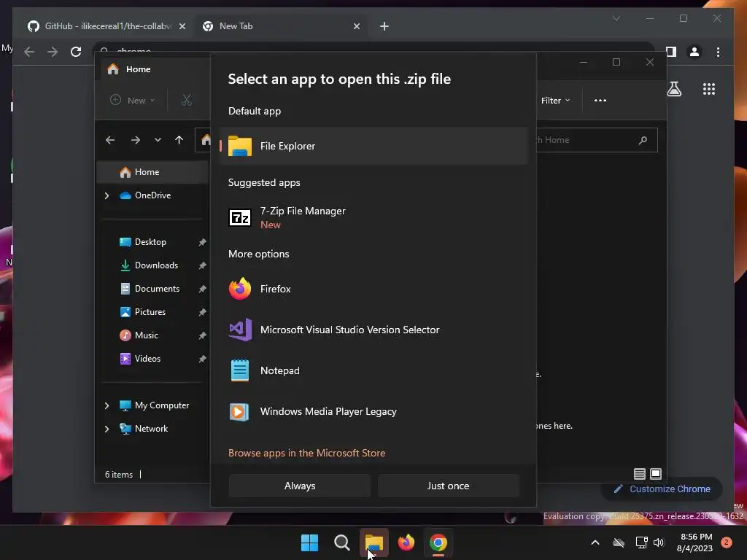Expand the Network tree node
The width and height of the screenshot is (747, 560).
tap(107, 429)
